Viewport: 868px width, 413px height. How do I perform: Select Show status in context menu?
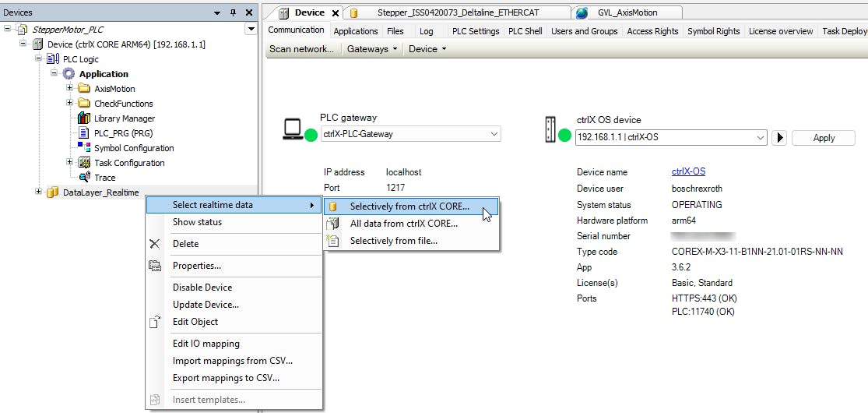pyautogui.click(x=234, y=222)
